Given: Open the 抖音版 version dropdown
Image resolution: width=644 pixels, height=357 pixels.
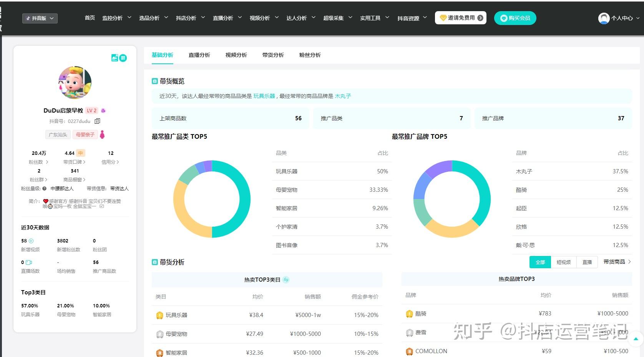Looking at the screenshot, I should [40, 18].
